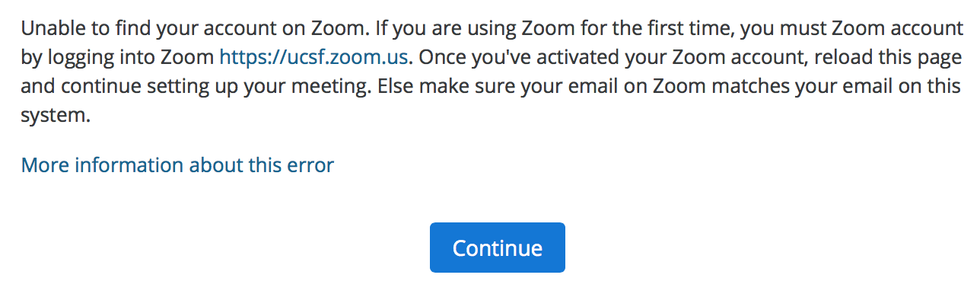Follow the UCSF Zoom login URL
980x294 pixels.
pos(315,56)
